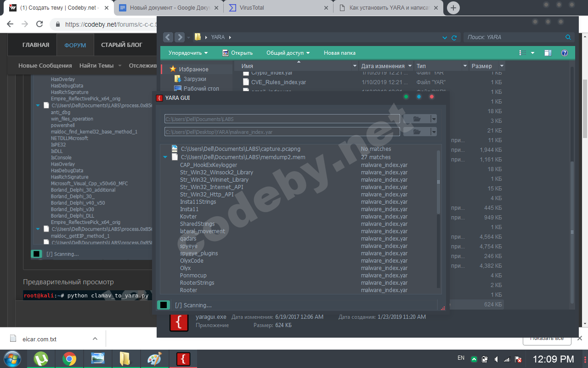Go forward in the YARA Explorer window
This screenshot has width=588, height=368.
pyautogui.click(x=180, y=37)
